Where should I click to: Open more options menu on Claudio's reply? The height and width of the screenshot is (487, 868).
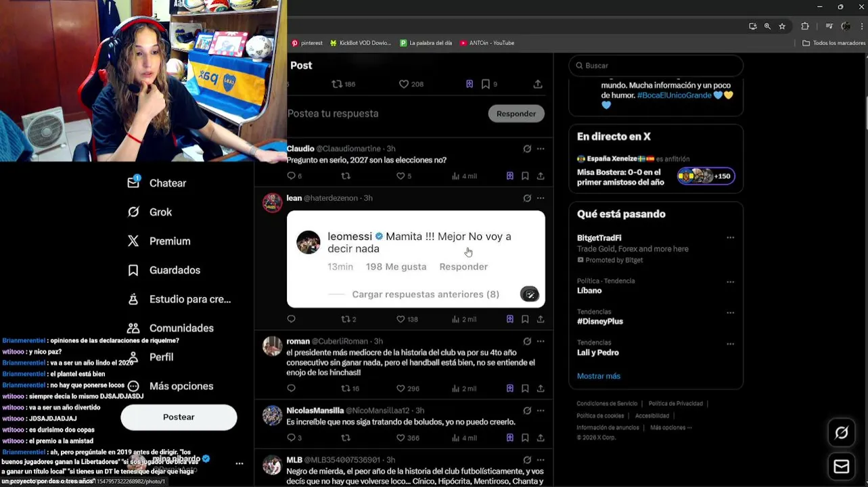(541, 149)
